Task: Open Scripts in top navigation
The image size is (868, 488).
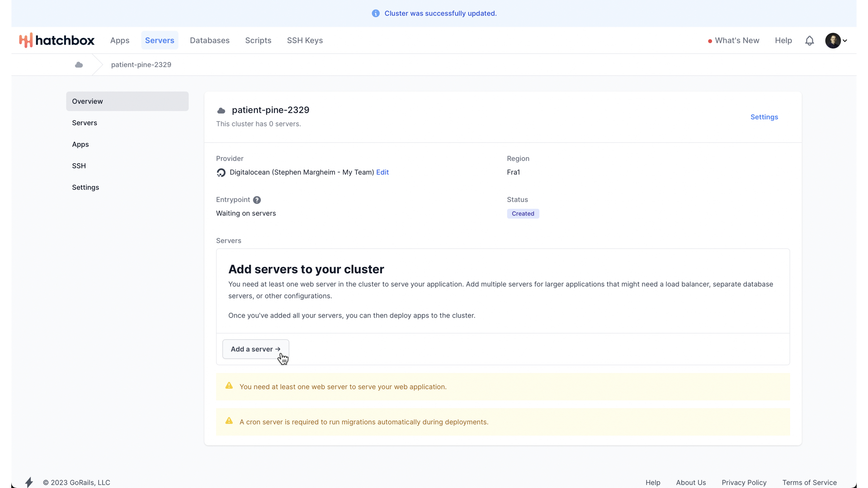Action: click(258, 40)
